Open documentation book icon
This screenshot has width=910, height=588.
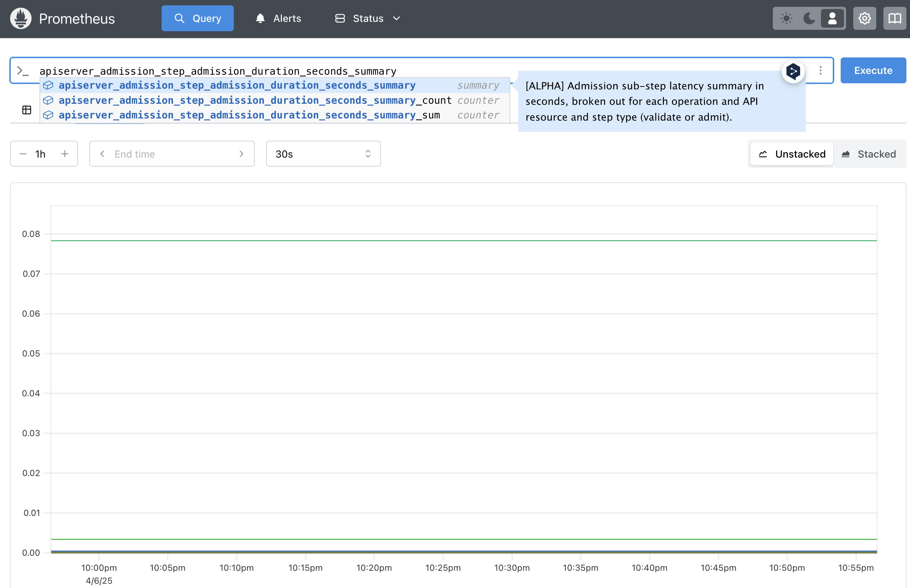point(894,18)
